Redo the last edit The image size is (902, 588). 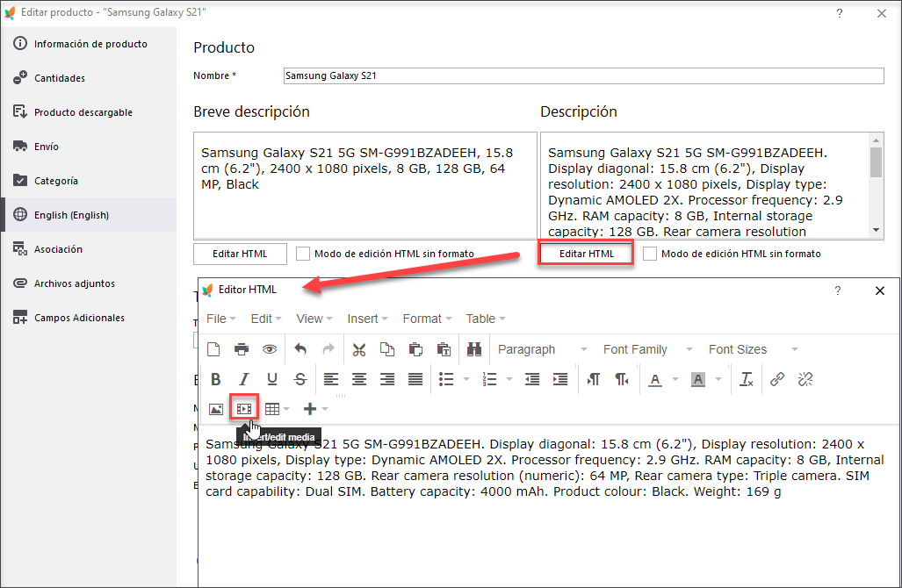[x=328, y=349]
